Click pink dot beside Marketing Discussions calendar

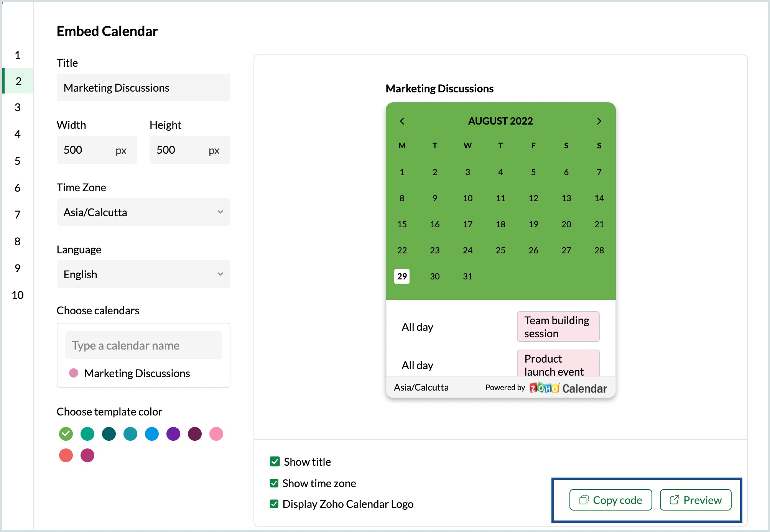(74, 373)
